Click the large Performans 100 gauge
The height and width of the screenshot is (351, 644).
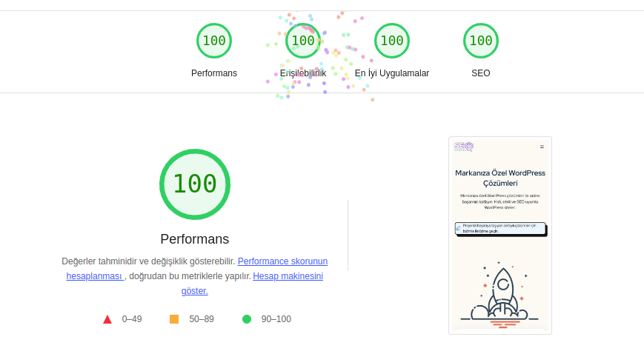click(195, 184)
